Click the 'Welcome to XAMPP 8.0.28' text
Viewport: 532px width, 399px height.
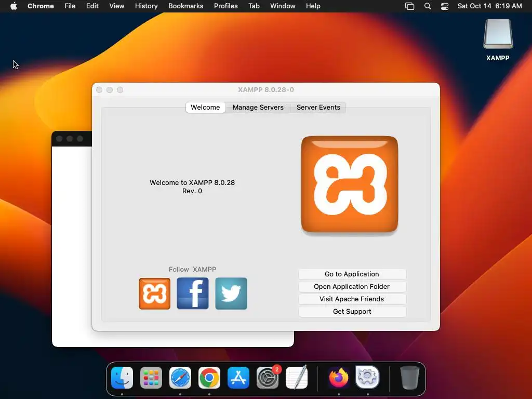pos(192,182)
